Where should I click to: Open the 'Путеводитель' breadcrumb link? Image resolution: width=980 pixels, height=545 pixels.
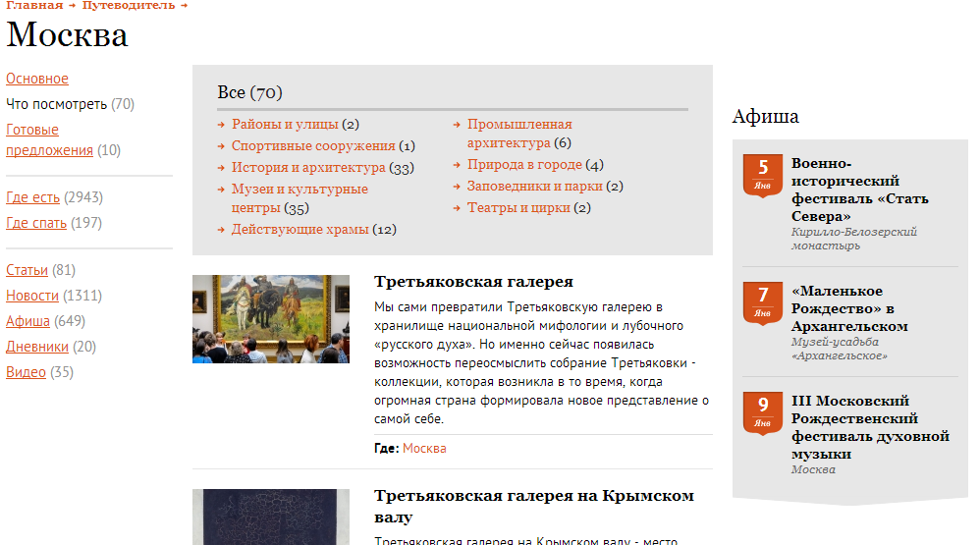click(128, 5)
